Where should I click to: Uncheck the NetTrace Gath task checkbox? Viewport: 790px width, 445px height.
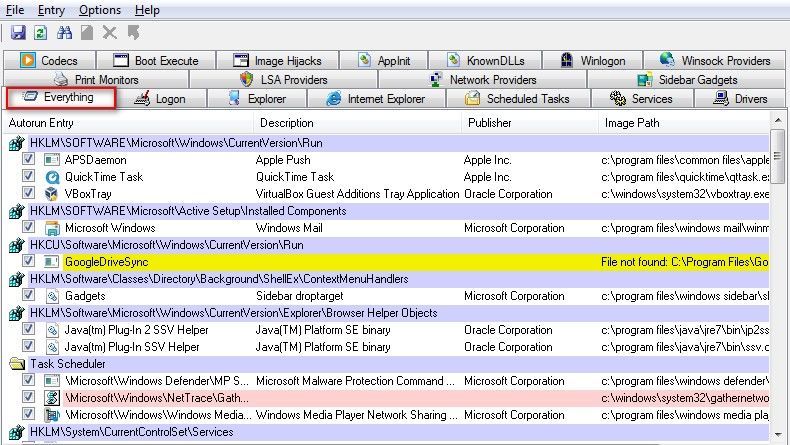(28, 397)
